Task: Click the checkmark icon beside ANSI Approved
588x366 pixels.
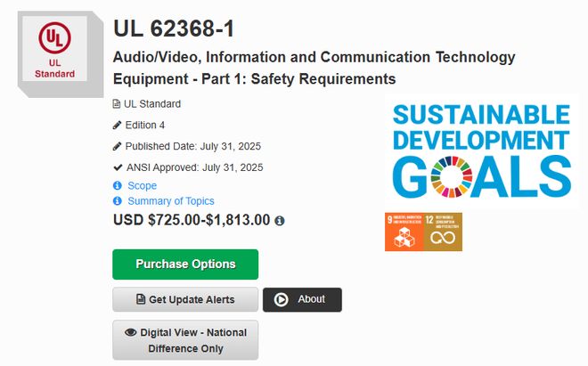Action: (x=117, y=167)
